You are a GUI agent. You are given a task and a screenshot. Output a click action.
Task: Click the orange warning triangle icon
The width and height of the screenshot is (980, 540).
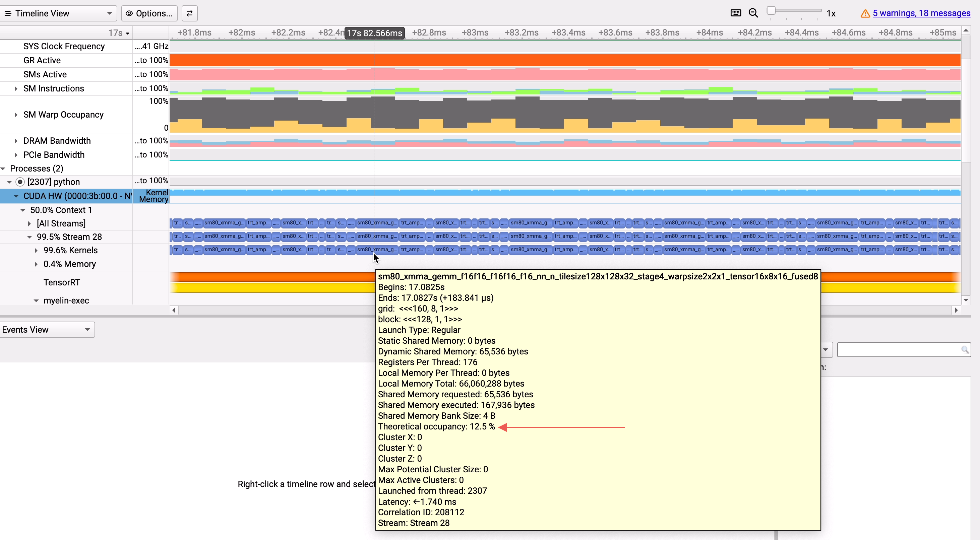865,14
